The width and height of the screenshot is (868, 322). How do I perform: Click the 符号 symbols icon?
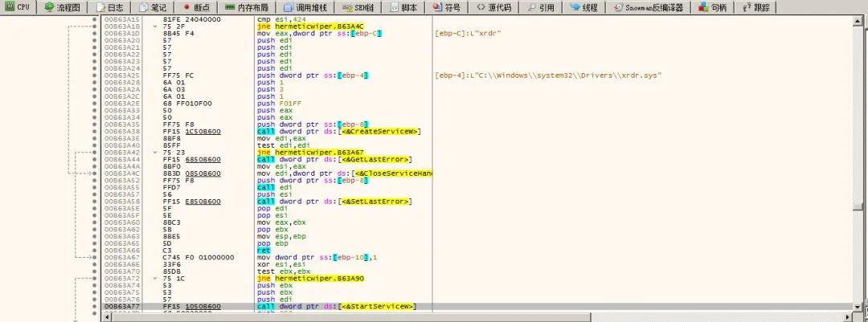coord(437,7)
